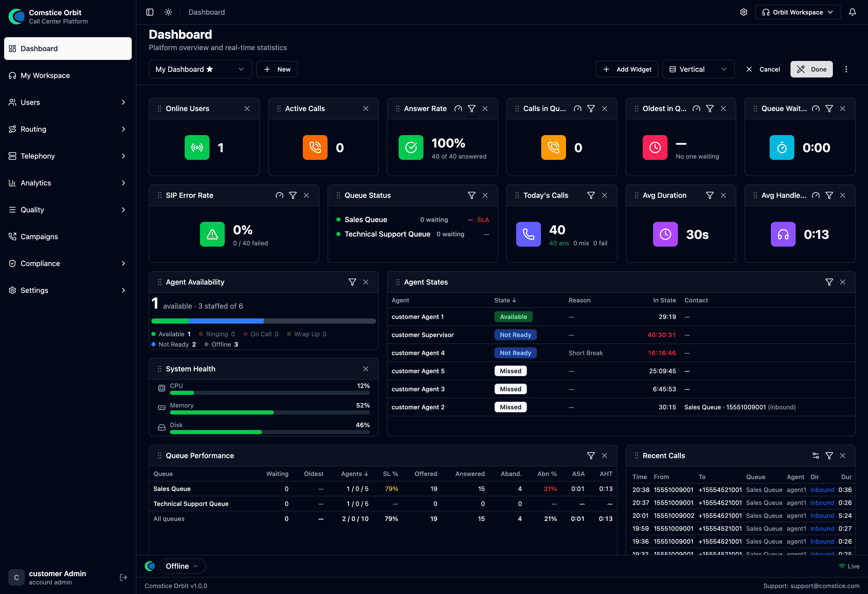868x594 pixels.
Task: Switch light/dark theme sun icon
Action: coord(168,12)
